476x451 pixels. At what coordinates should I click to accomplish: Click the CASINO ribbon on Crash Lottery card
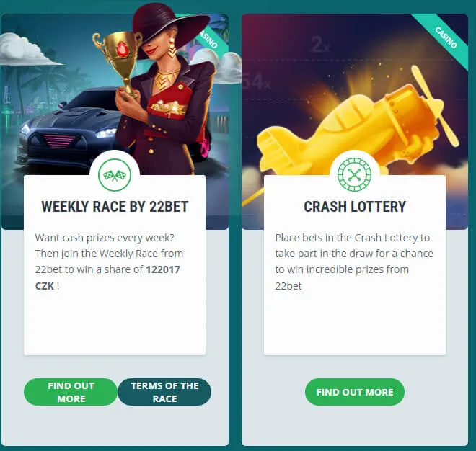pos(446,37)
